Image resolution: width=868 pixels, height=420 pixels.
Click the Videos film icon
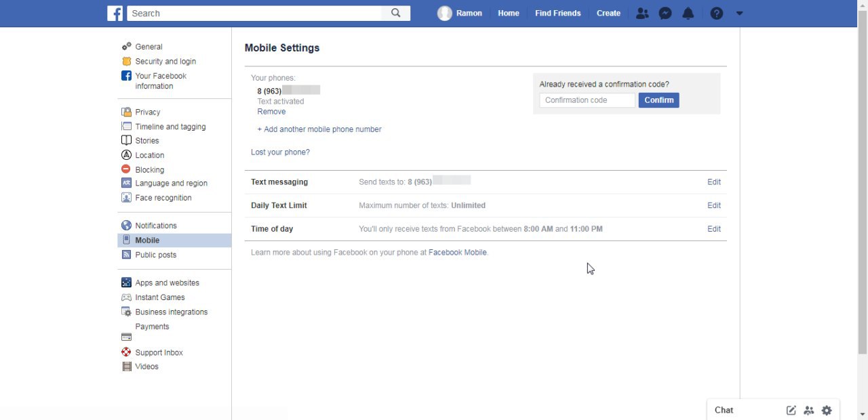point(126,366)
